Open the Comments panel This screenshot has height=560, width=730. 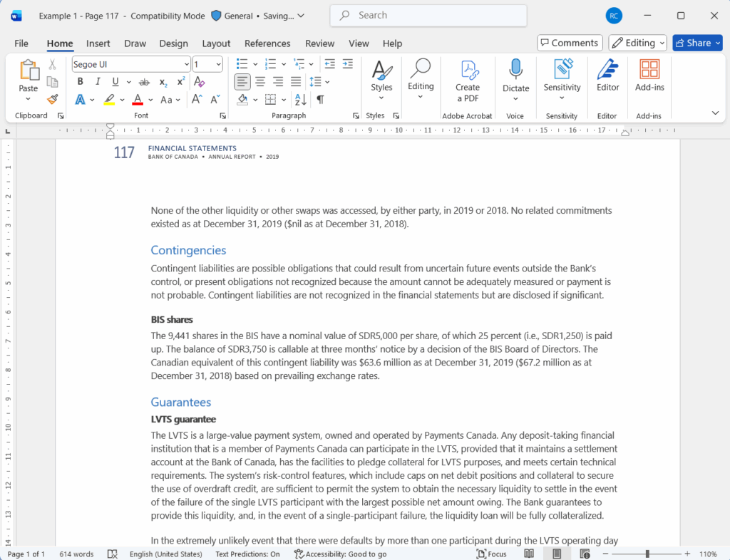[x=569, y=42]
